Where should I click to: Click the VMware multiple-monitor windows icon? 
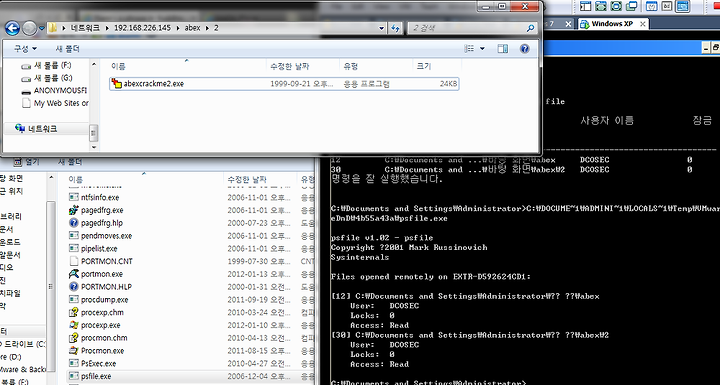coord(632,6)
